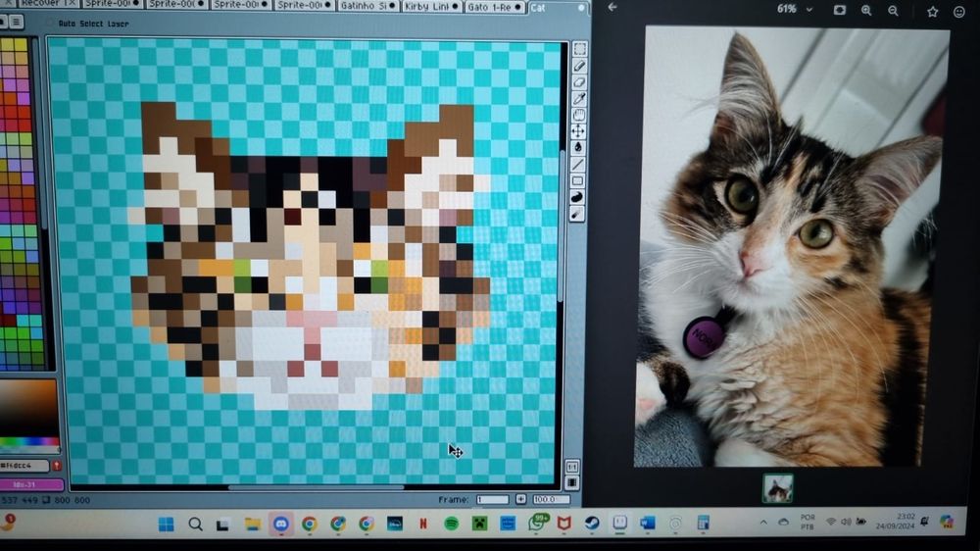Viewport: 980px width, 551px height.
Task: Click the canvas horizontal scrollbar
Action: pos(316,486)
